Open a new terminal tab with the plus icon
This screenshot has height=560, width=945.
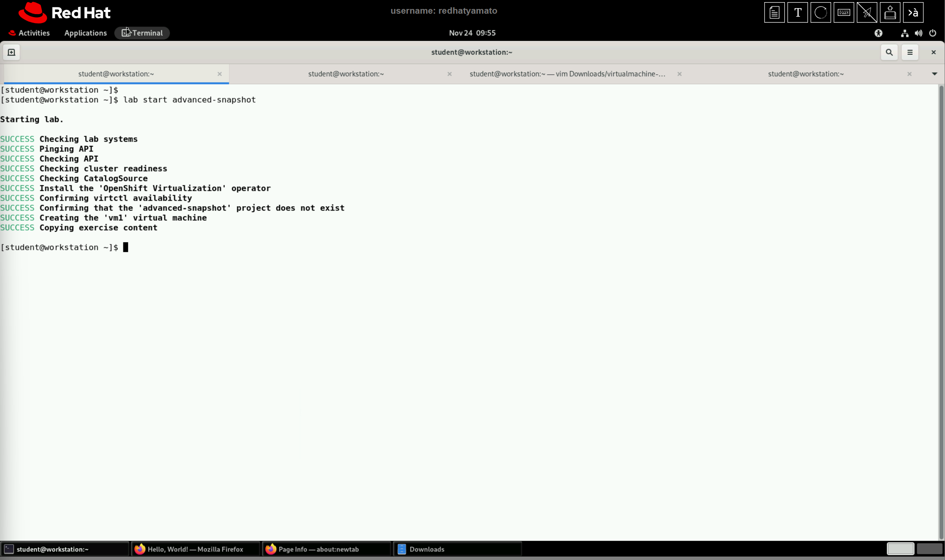(x=11, y=52)
